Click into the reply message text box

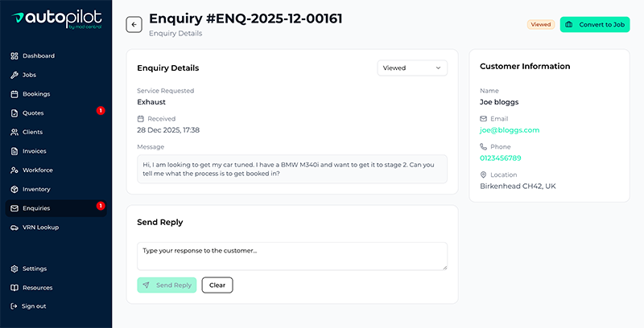(x=291, y=256)
